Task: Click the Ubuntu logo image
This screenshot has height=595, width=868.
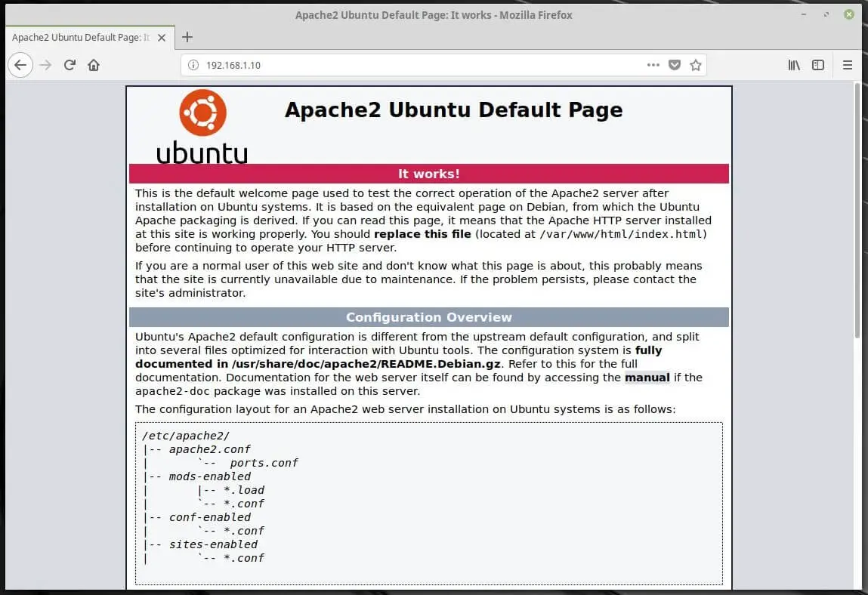Action: coord(202,127)
